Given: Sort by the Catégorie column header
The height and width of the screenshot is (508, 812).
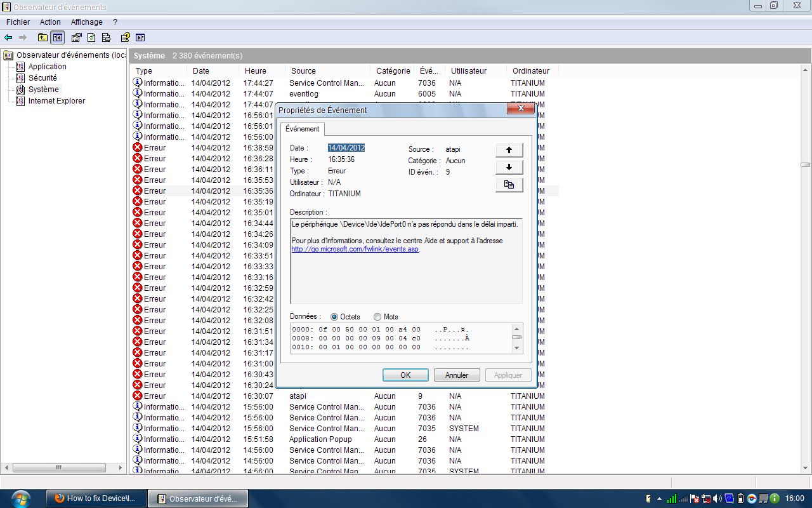Looking at the screenshot, I should point(392,71).
